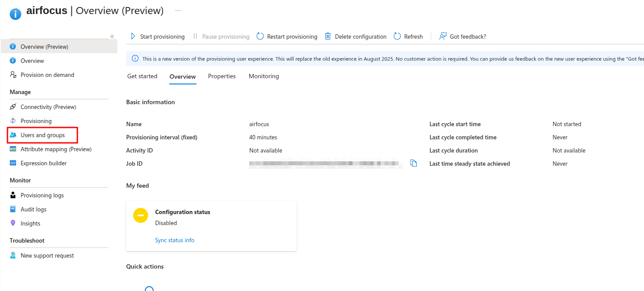
Task: Click the 'Quick actions' heading
Action: (x=145, y=267)
